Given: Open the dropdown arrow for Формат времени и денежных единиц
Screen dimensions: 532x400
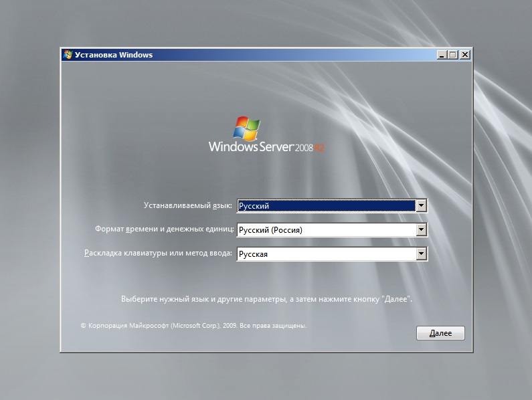Looking at the screenshot, I should click(421, 229).
